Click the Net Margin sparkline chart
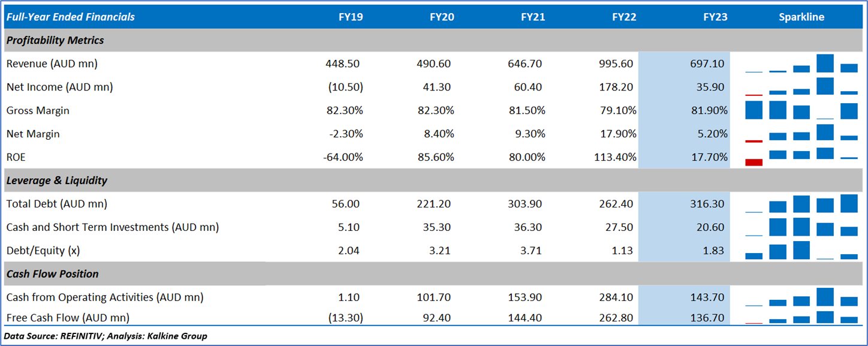868x346 pixels. pos(801,134)
